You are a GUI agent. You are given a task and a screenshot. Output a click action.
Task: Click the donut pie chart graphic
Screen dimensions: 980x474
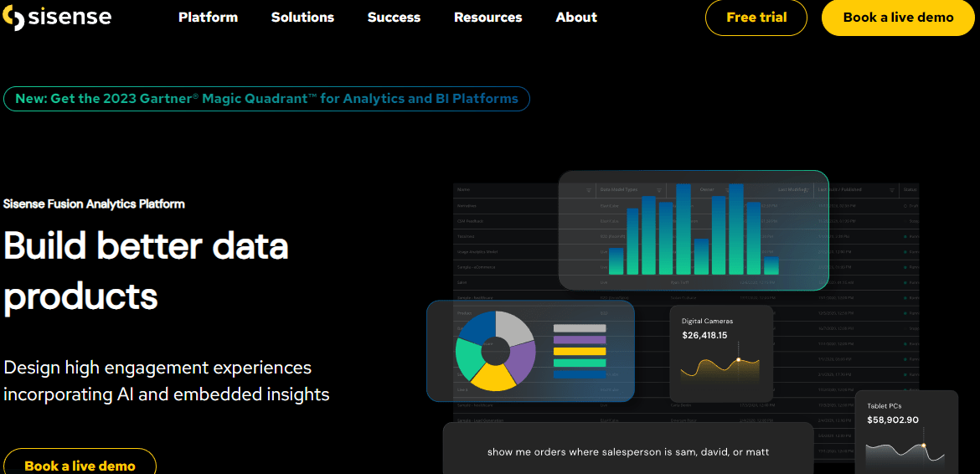pyautogui.click(x=496, y=351)
